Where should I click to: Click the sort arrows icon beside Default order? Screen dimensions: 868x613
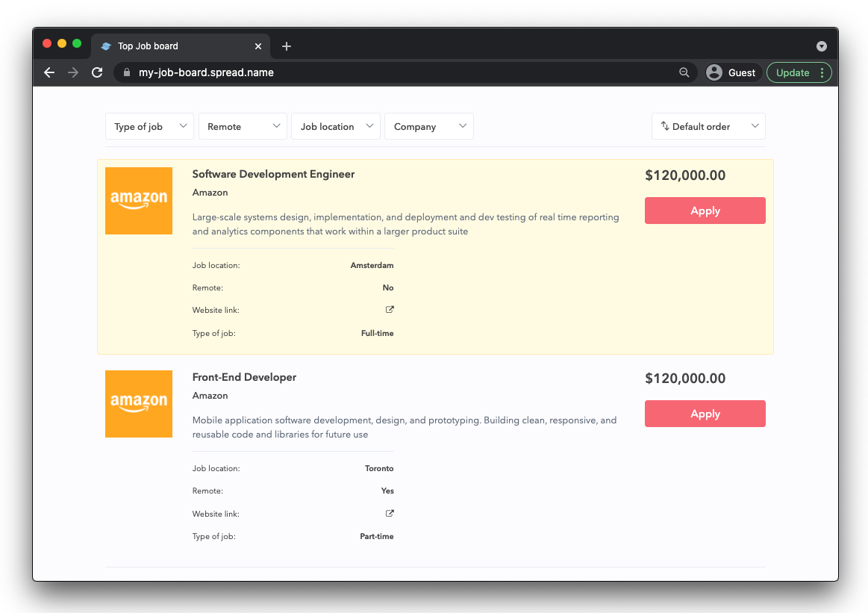(x=665, y=125)
